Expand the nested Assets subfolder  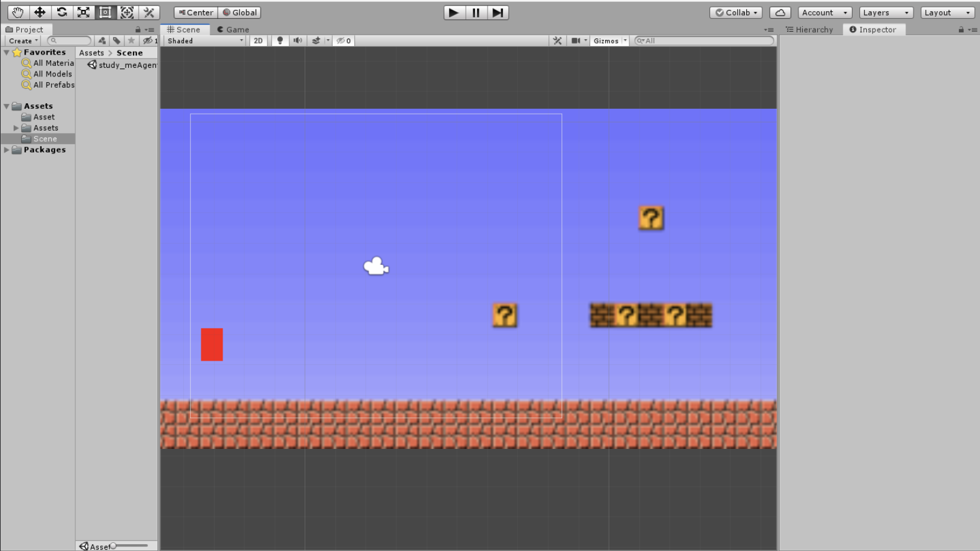pos(16,127)
